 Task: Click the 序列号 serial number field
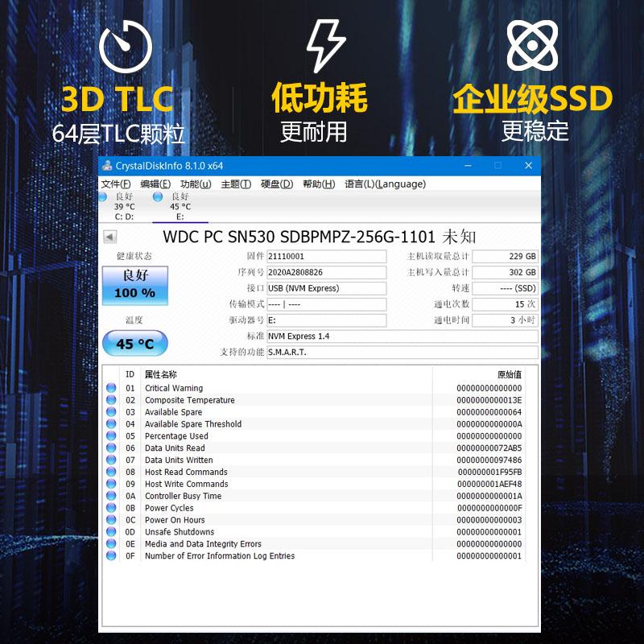326,273
